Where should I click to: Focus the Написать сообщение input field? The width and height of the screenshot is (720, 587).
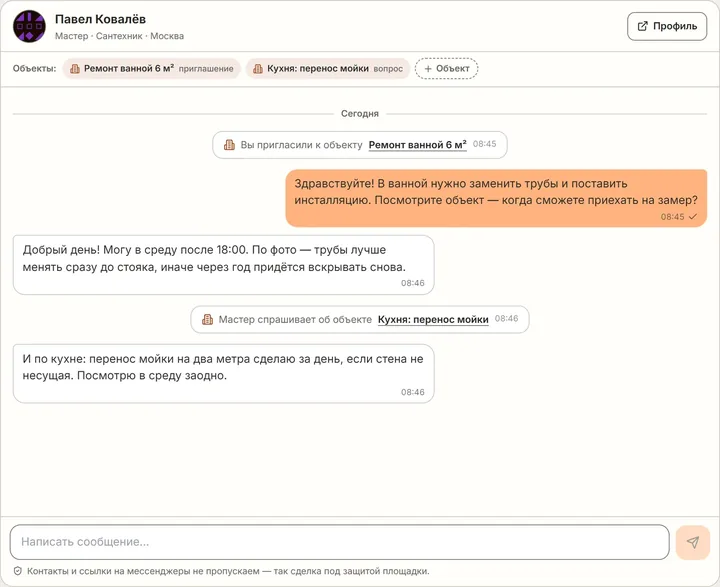pyautogui.click(x=339, y=542)
